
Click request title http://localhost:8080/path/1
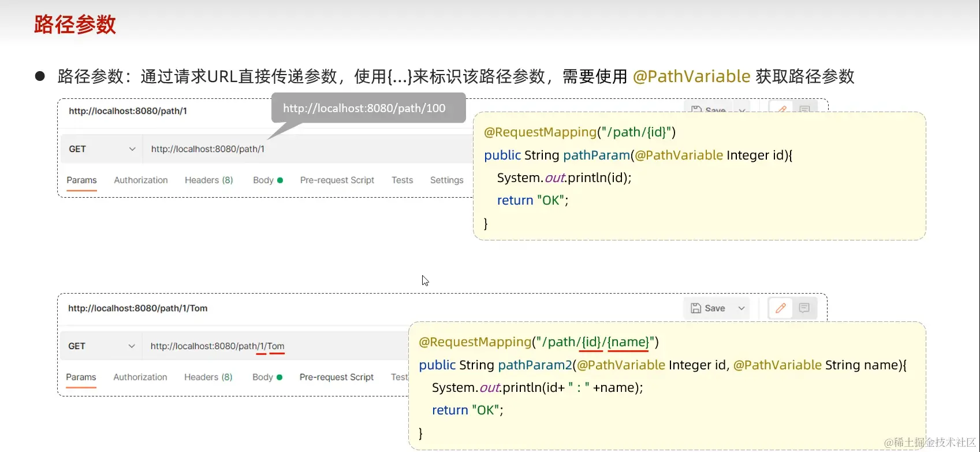(128, 111)
